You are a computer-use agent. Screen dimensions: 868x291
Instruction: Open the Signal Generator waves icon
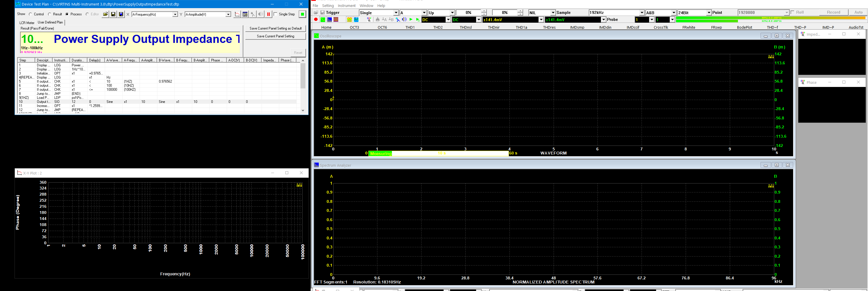point(350,19)
